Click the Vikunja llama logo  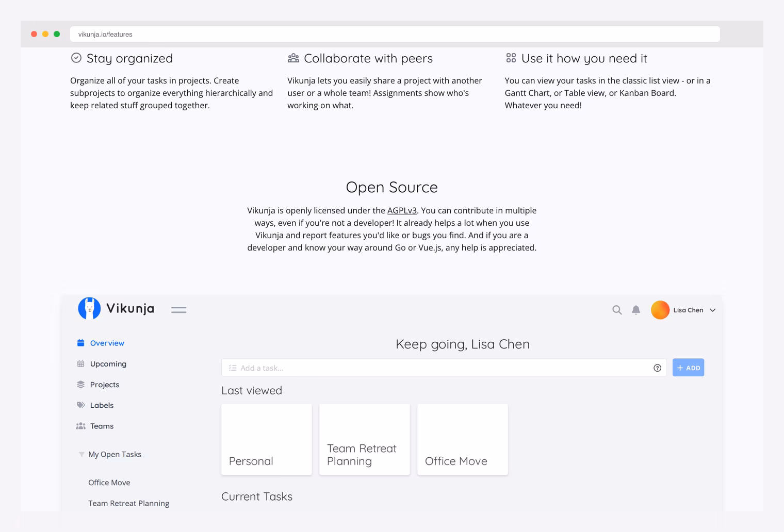click(x=89, y=308)
